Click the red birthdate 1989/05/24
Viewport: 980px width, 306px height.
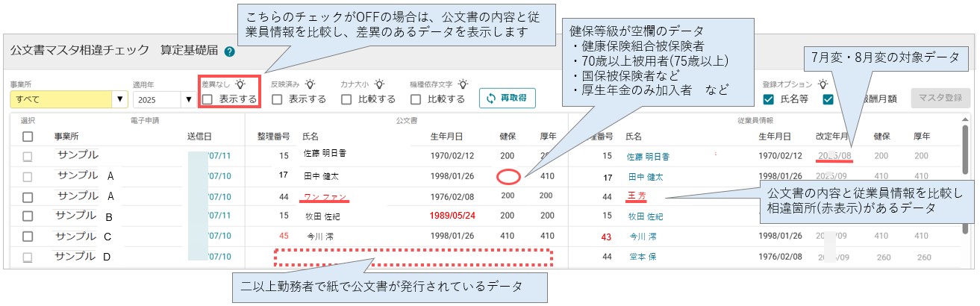coord(452,216)
